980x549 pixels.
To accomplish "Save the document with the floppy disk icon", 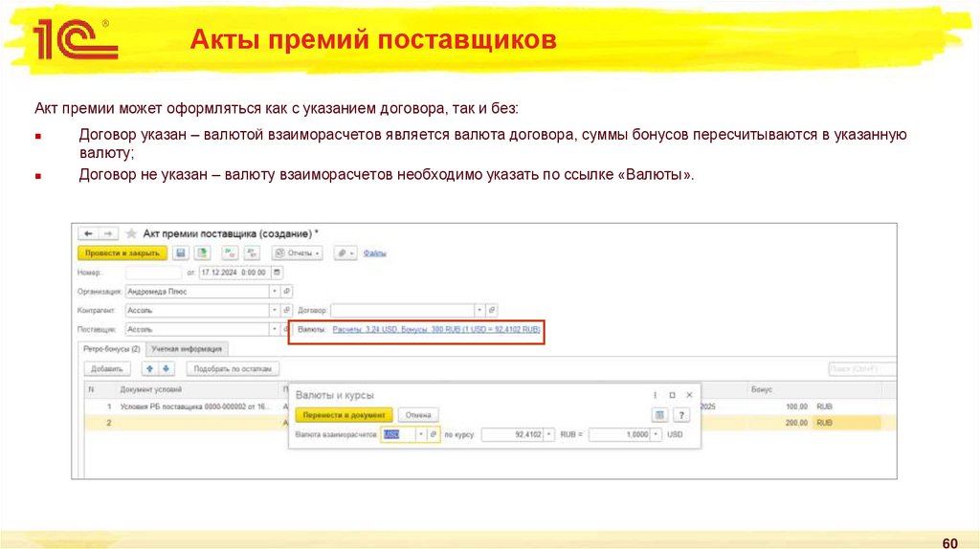I will 181,253.
